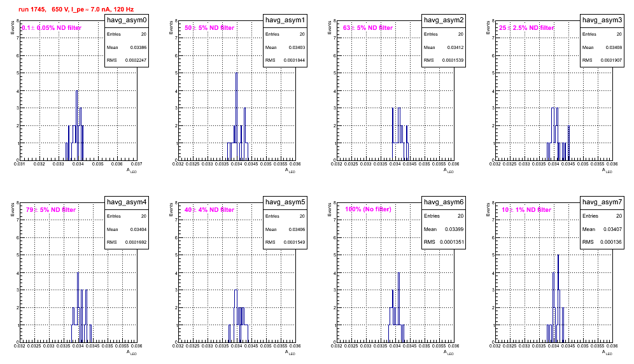The height and width of the screenshot is (364, 634).
Task: Click the red run 1745 title text
Action: point(76,10)
